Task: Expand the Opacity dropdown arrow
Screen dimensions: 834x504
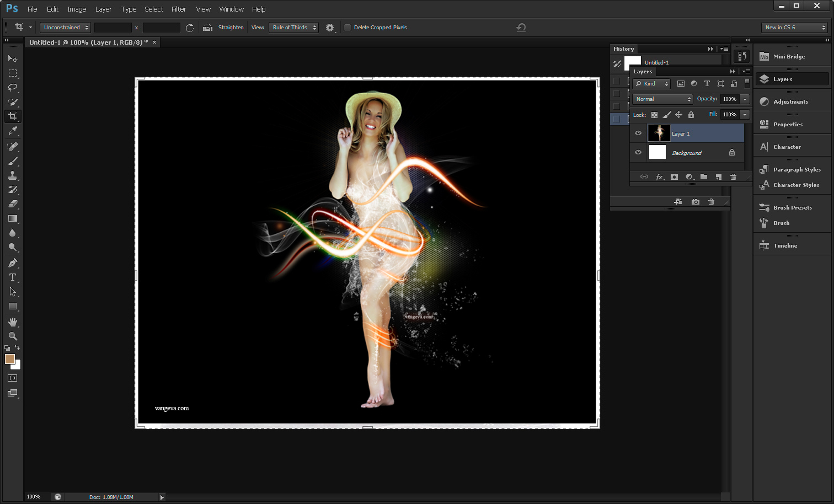Action: [746, 99]
